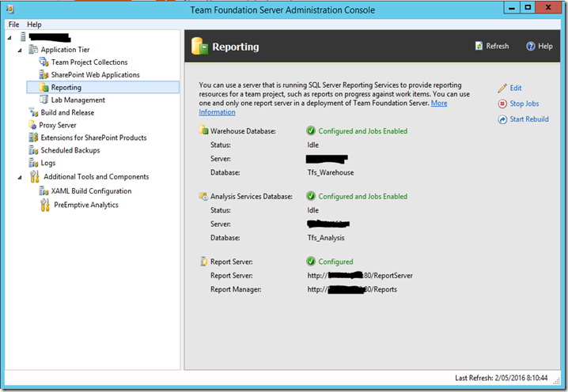
Task: Select the Scheduled Backups node
Action: tap(70, 150)
